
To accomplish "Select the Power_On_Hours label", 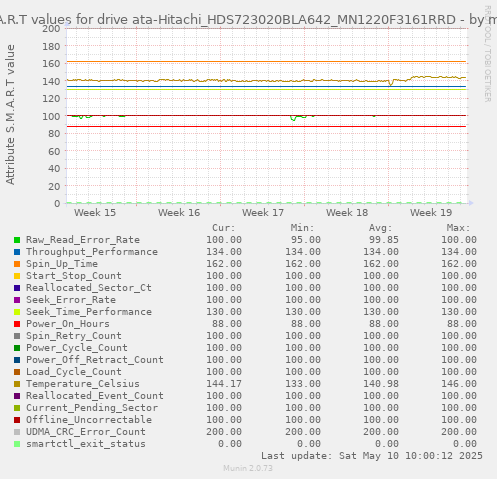I will coord(68,324).
